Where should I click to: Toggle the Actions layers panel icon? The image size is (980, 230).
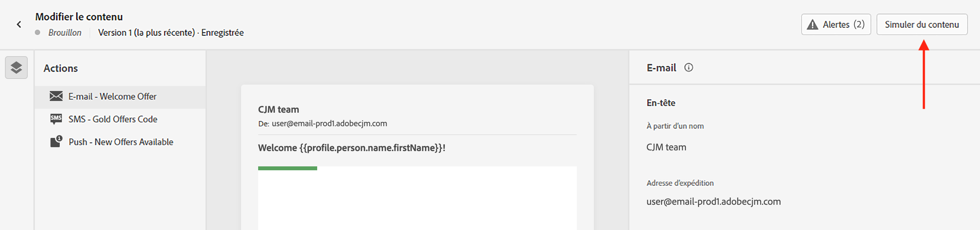(x=16, y=68)
